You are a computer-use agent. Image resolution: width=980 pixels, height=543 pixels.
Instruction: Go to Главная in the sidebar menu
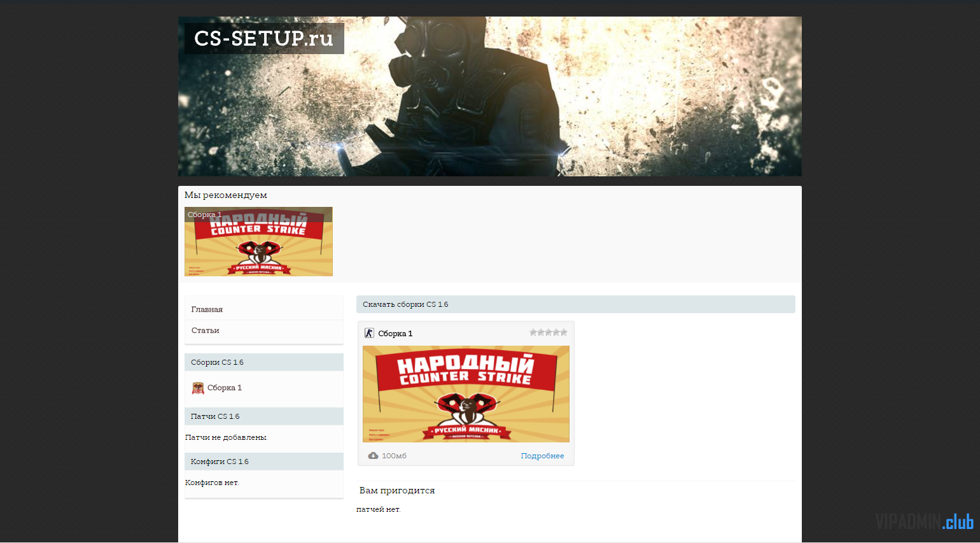click(x=207, y=309)
